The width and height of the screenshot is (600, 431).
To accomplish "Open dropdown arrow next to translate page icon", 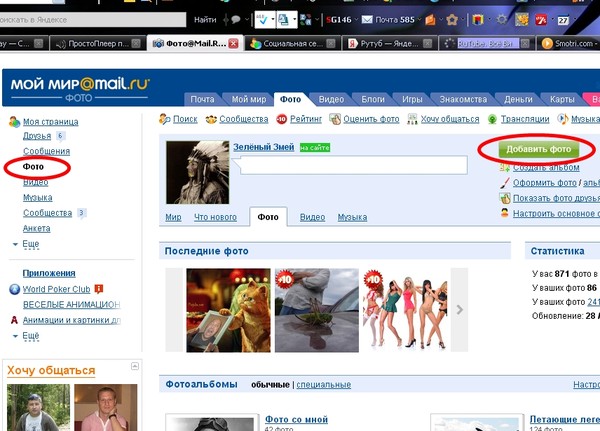I will tap(295, 19).
